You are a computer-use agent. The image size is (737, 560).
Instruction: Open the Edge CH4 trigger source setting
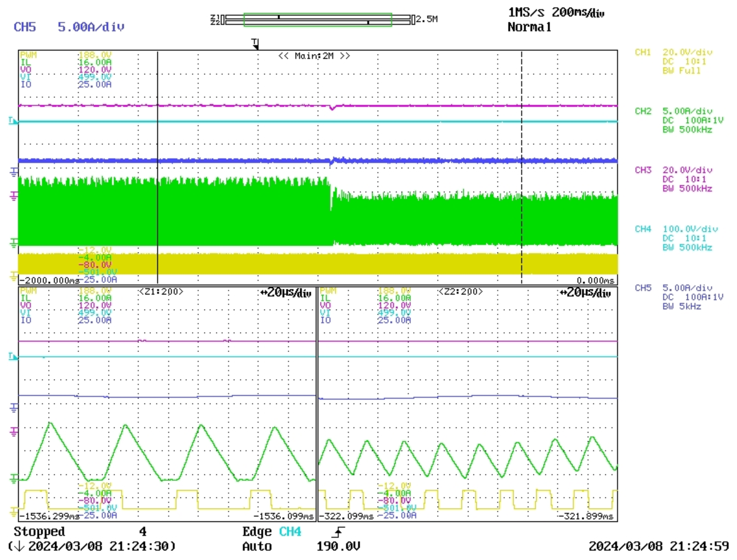point(271,532)
